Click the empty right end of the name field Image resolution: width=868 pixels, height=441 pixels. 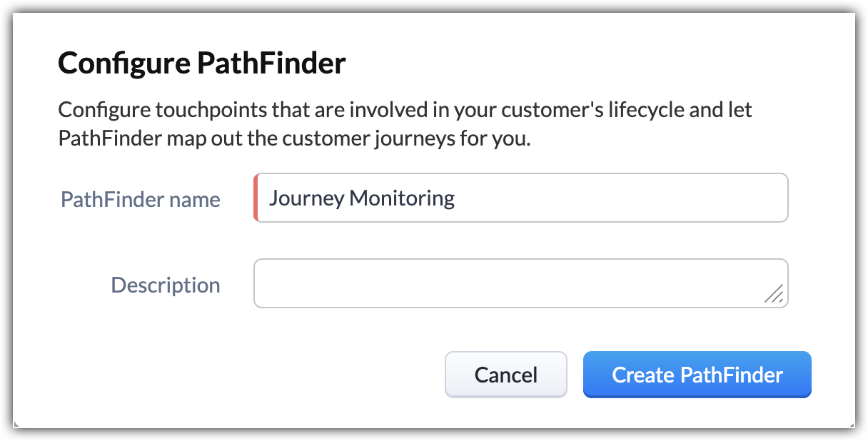coord(678,198)
